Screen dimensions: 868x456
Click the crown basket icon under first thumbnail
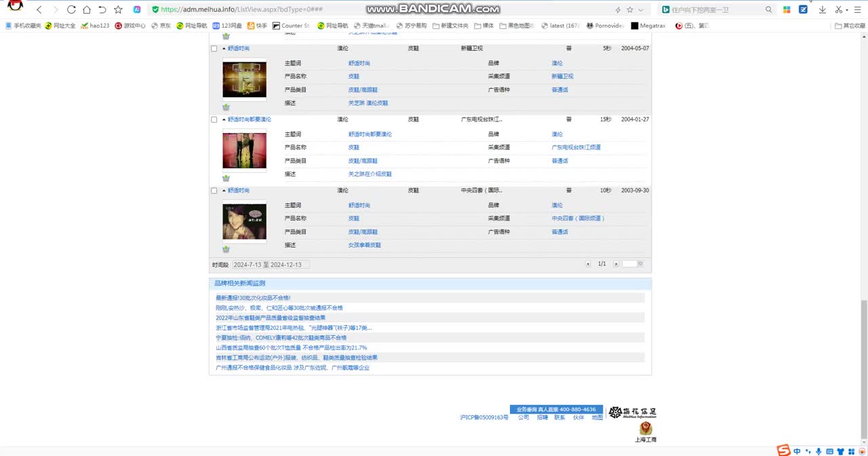click(x=226, y=107)
